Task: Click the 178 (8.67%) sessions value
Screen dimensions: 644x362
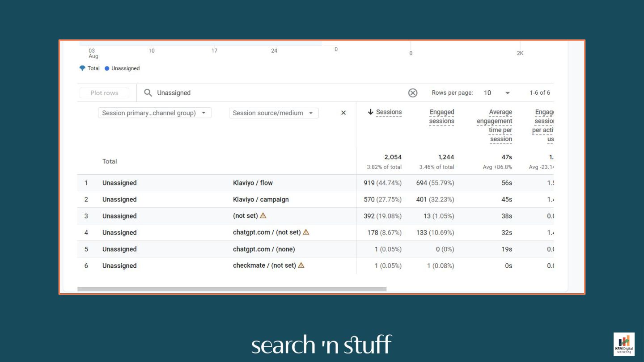Action: click(x=384, y=232)
